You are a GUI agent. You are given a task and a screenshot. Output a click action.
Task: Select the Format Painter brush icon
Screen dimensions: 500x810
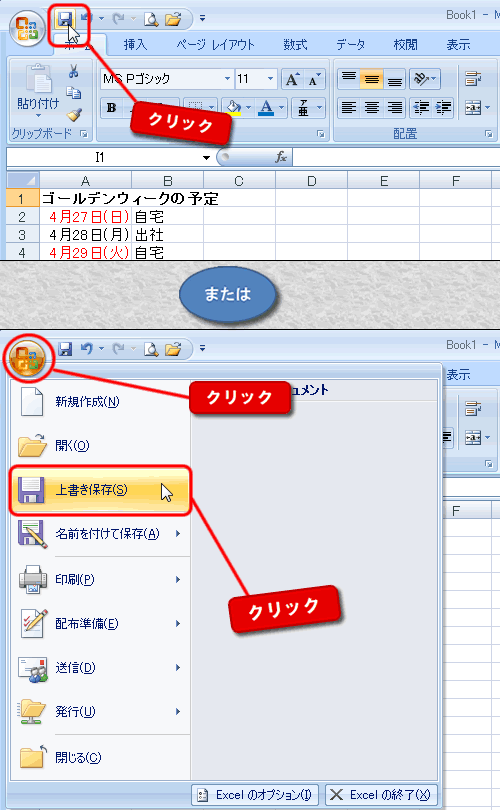tap(74, 114)
